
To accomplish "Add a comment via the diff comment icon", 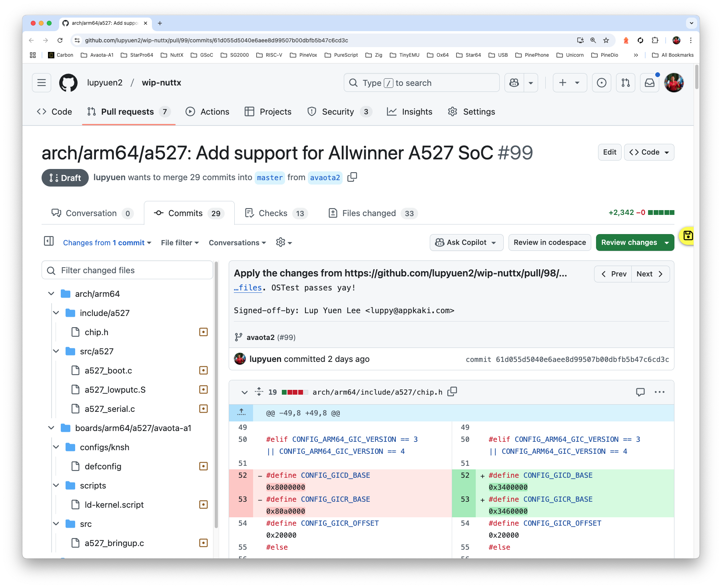I will click(x=640, y=392).
